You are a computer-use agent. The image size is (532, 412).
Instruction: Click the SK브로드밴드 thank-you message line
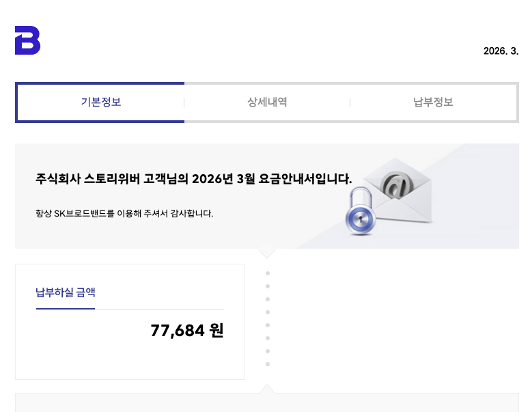[124, 213]
